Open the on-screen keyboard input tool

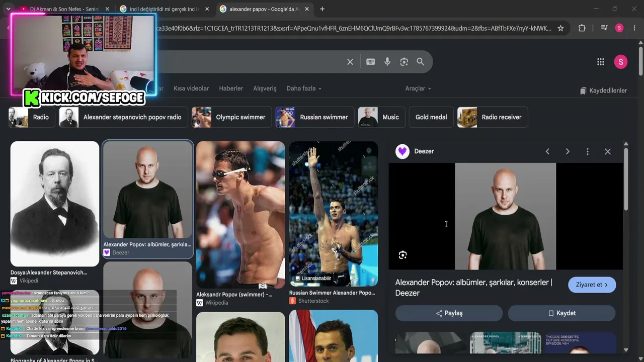click(371, 62)
